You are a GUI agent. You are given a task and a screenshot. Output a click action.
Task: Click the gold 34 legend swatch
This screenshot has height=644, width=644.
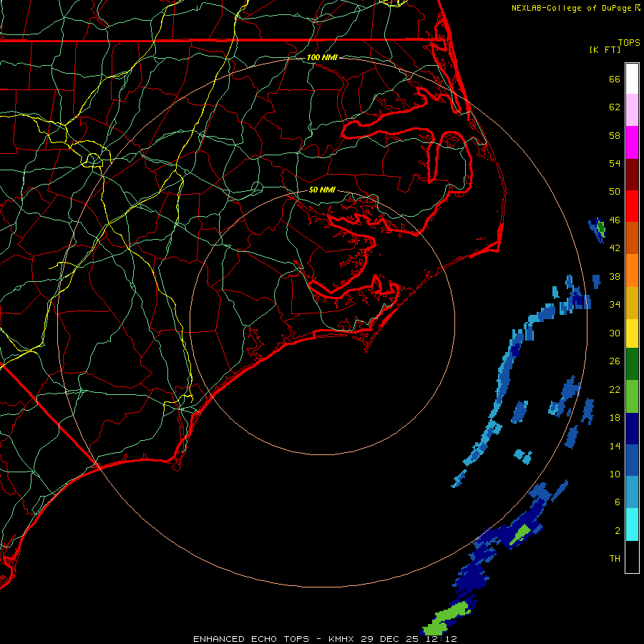click(x=632, y=303)
